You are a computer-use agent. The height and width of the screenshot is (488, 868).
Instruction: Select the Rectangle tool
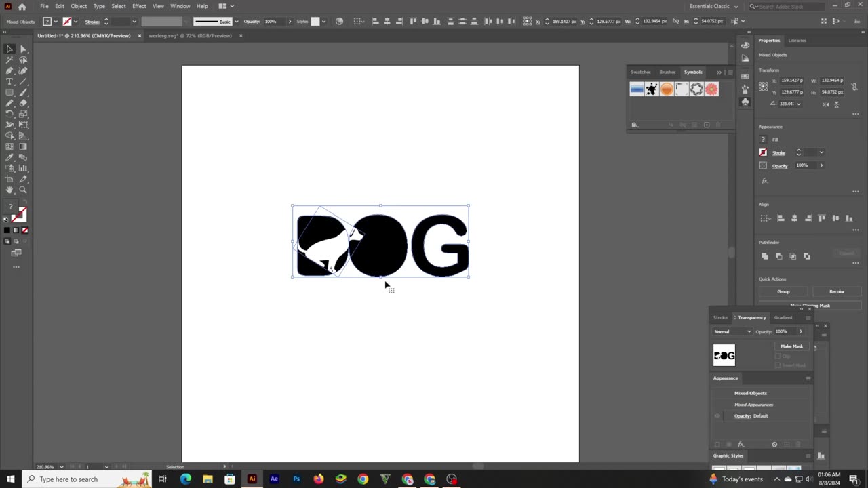click(9, 92)
